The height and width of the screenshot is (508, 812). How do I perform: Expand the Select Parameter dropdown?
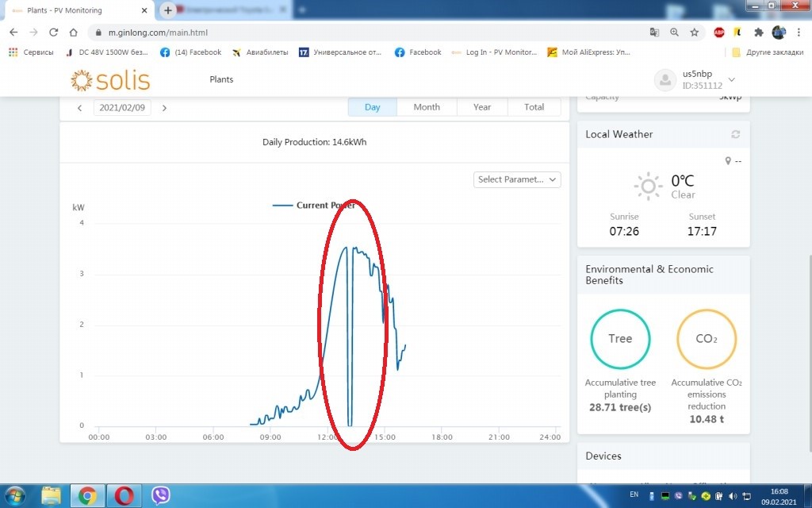517,179
